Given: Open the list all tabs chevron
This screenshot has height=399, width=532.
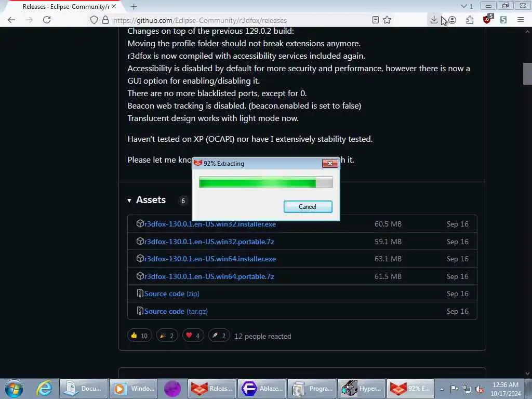Looking at the screenshot, I should pyautogui.click(x=463, y=6).
